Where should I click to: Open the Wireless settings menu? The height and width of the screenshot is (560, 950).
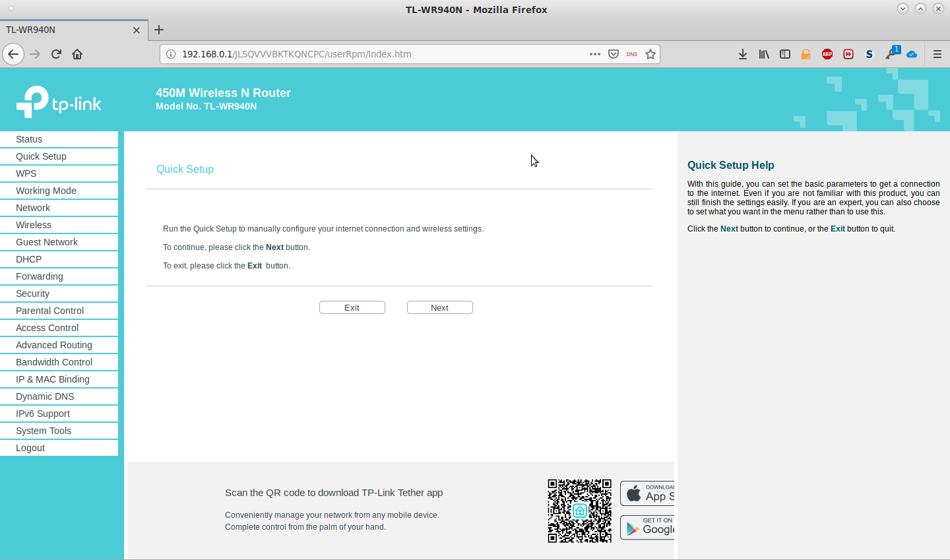point(34,225)
